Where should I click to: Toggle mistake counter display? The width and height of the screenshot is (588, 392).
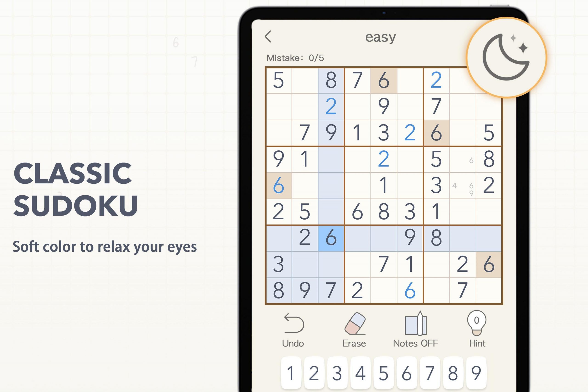point(296,57)
